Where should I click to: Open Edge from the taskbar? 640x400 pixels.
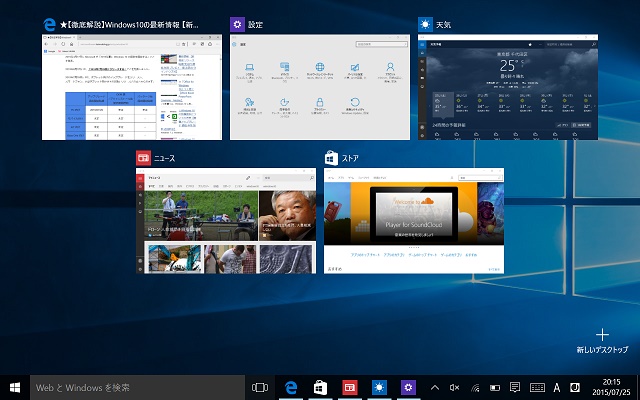(x=291, y=387)
